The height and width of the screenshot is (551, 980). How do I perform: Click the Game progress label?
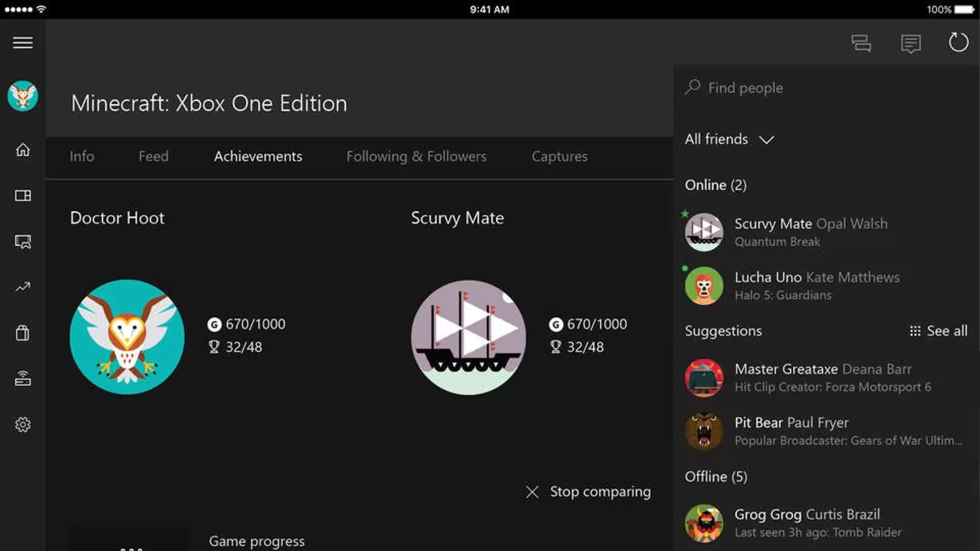point(257,541)
